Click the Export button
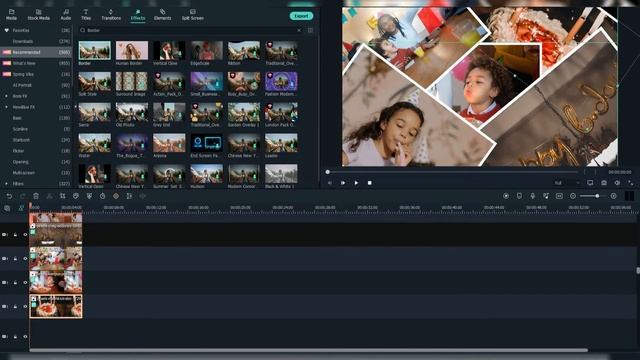 pos(301,16)
